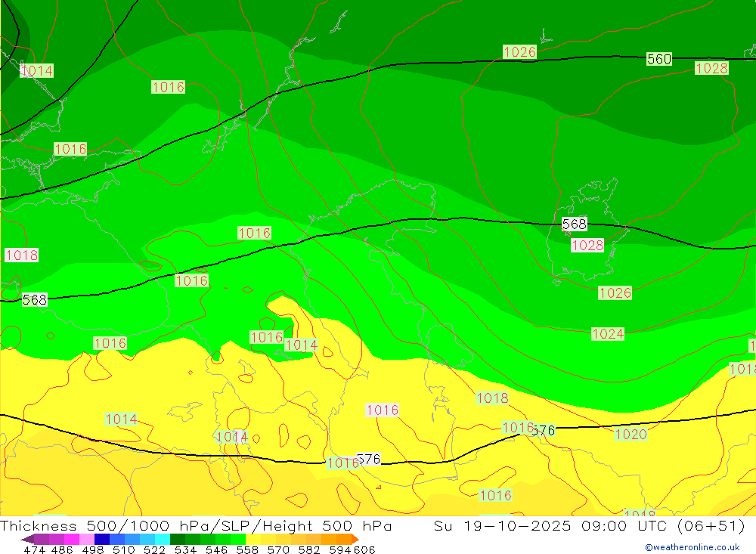Image resolution: width=756 pixels, height=554 pixels.
Task: Click the 1018 label at left map edge
Action: (x=22, y=255)
